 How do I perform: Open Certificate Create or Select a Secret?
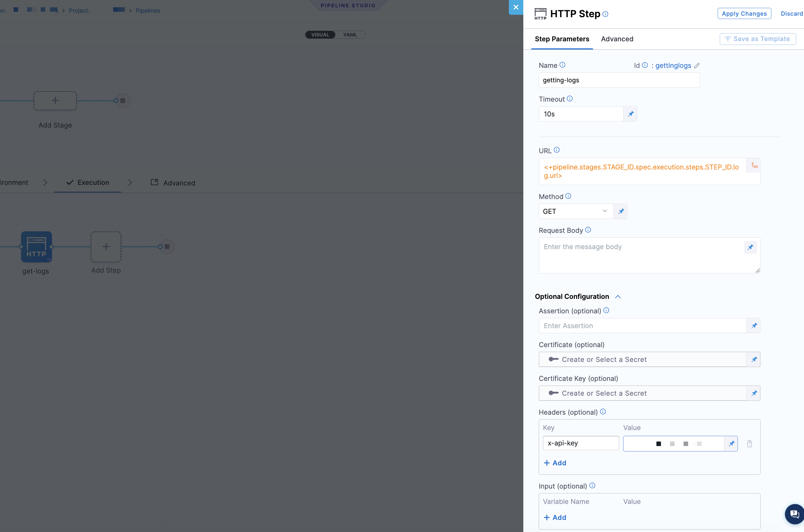642,359
